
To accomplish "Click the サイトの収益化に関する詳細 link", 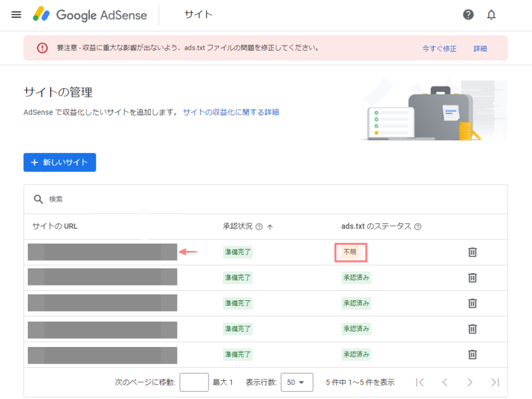I will pos(232,112).
